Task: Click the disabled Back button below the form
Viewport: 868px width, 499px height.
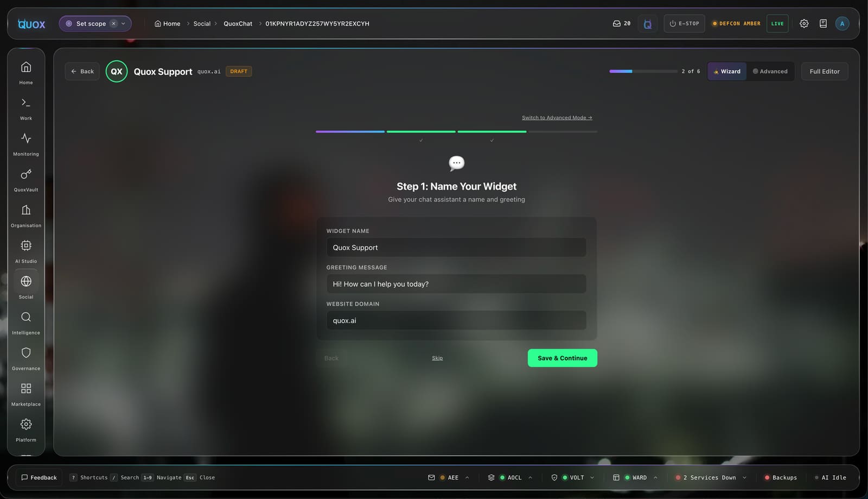Action: click(x=331, y=358)
